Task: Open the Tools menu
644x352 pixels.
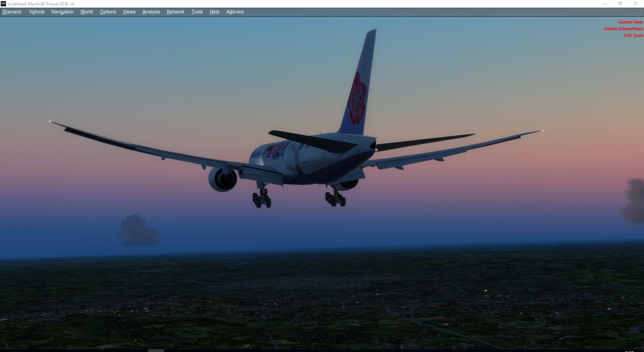Action: coord(197,12)
